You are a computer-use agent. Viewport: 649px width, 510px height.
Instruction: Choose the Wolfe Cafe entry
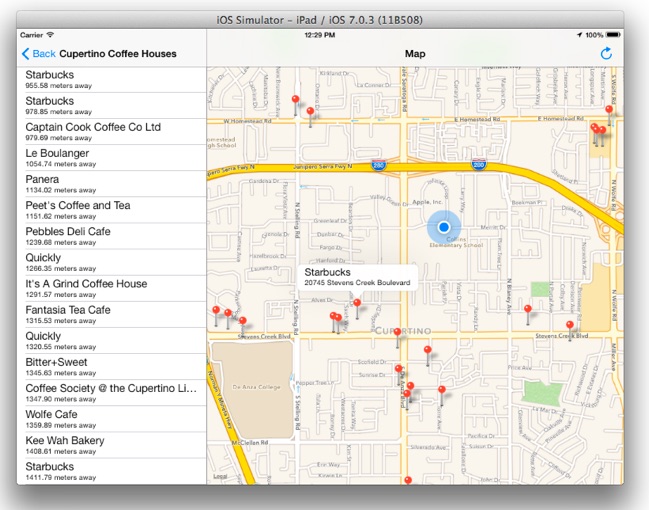tap(112, 419)
